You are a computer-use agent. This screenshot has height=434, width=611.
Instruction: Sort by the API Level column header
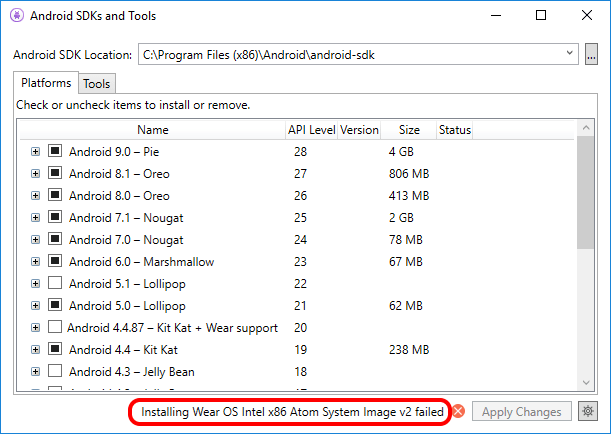click(x=310, y=130)
